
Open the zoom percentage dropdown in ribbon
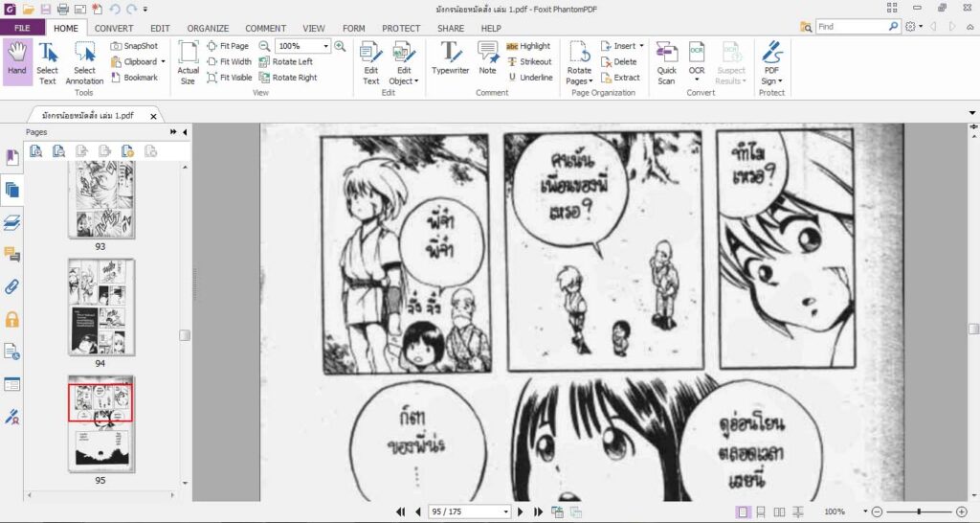tap(325, 46)
